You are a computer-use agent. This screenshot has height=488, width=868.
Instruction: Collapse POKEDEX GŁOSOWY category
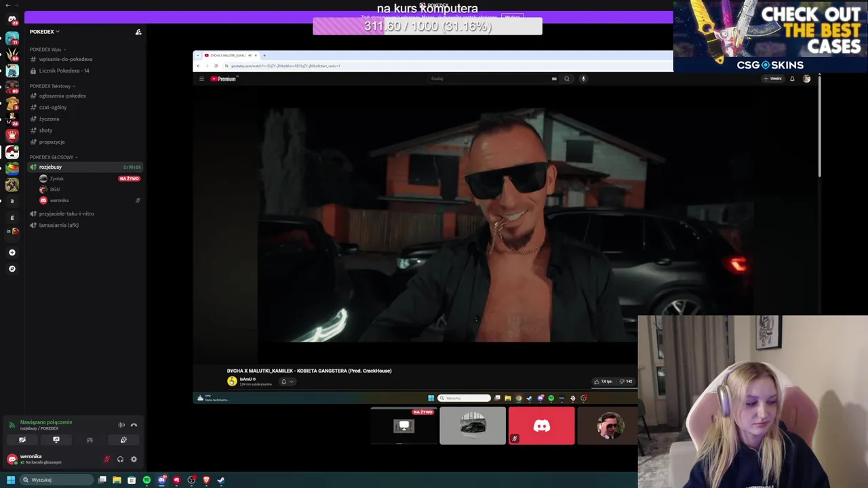point(54,157)
